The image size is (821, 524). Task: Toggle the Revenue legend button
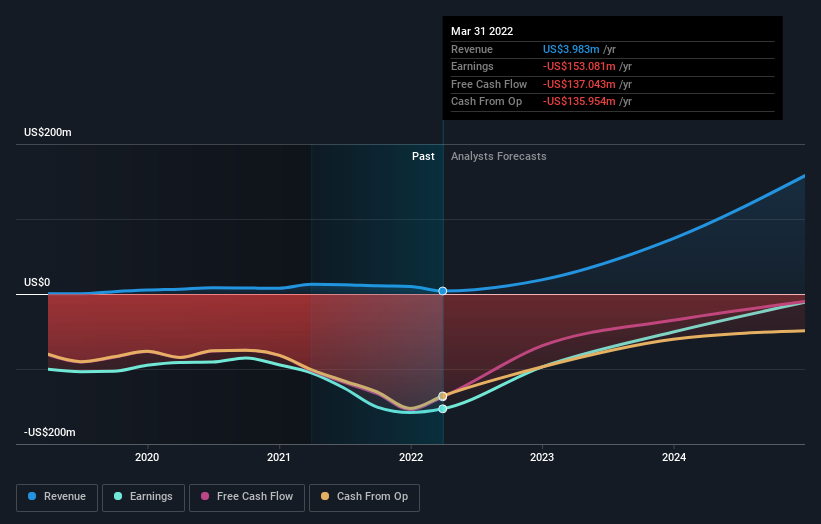pos(57,497)
